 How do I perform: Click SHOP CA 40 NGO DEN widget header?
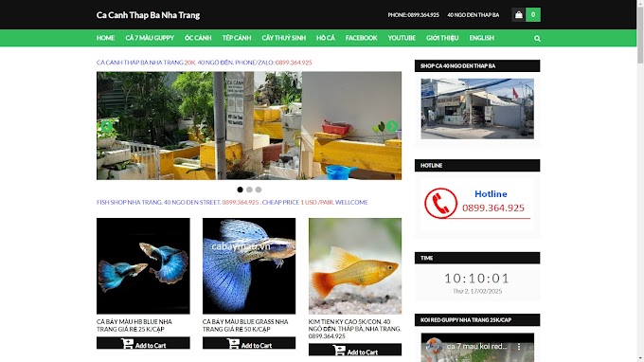click(477, 65)
